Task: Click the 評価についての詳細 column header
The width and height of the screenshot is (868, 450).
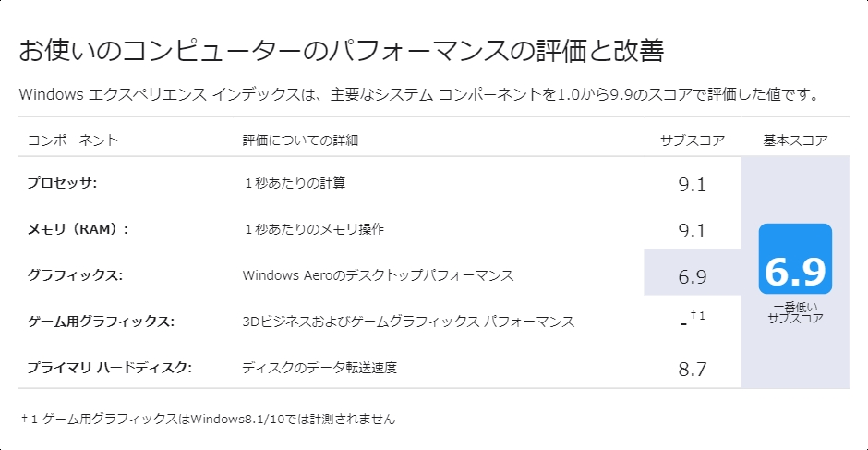Action: [x=300, y=140]
